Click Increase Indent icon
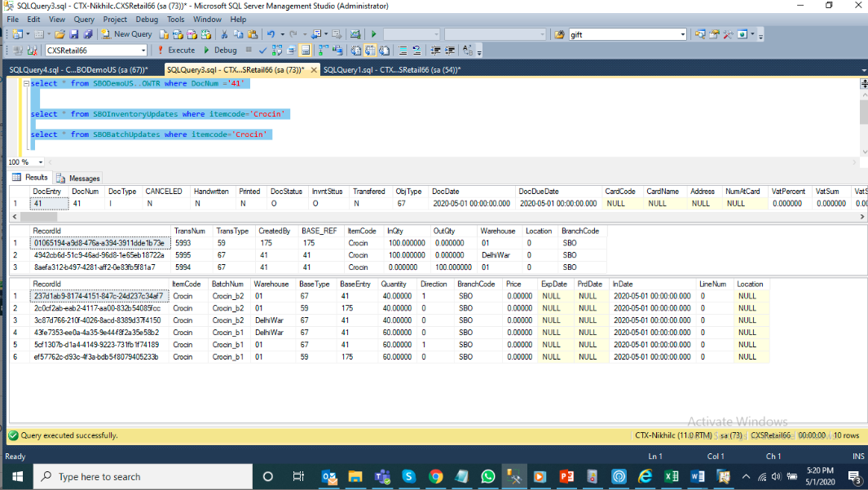 [x=450, y=51]
